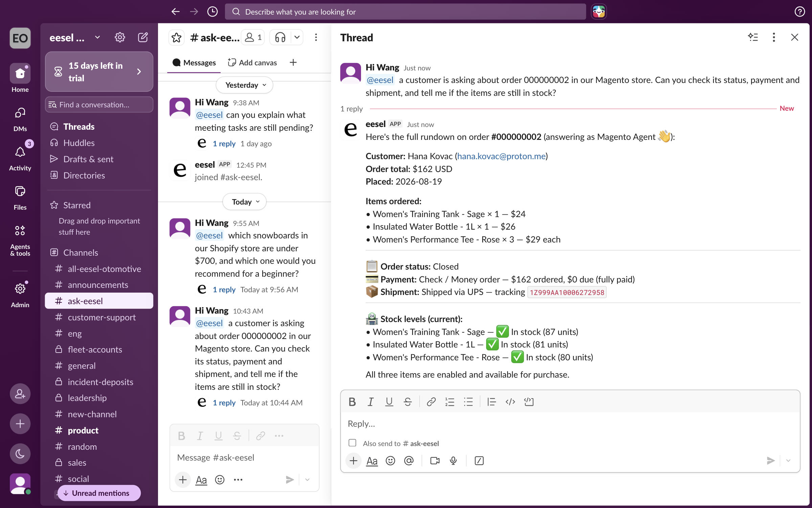Image resolution: width=812 pixels, height=508 pixels.
Task: Open slash shortcuts in thread reply
Action: click(479, 461)
